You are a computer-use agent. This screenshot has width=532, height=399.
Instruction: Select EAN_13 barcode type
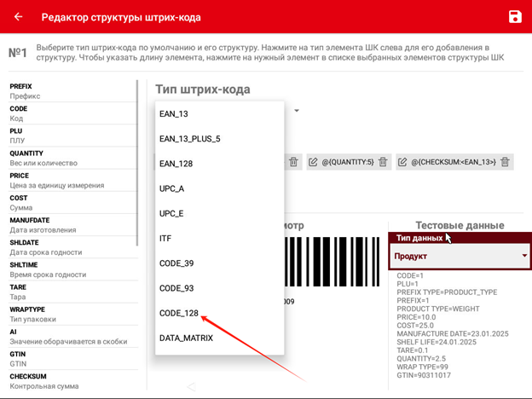point(173,112)
